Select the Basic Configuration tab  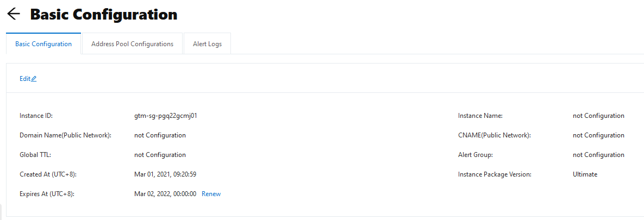pyautogui.click(x=43, y=44)
